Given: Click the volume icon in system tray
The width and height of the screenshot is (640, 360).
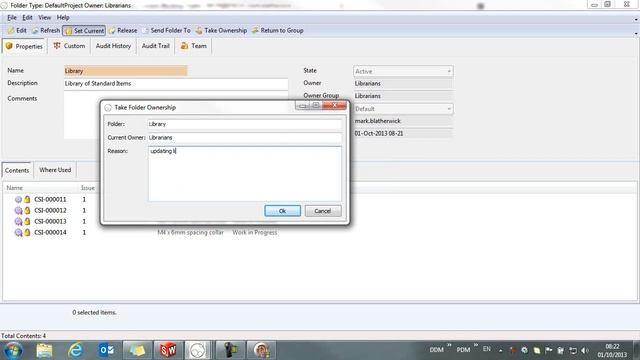Looking at the screenshot, I should click(x=585, y=351).
